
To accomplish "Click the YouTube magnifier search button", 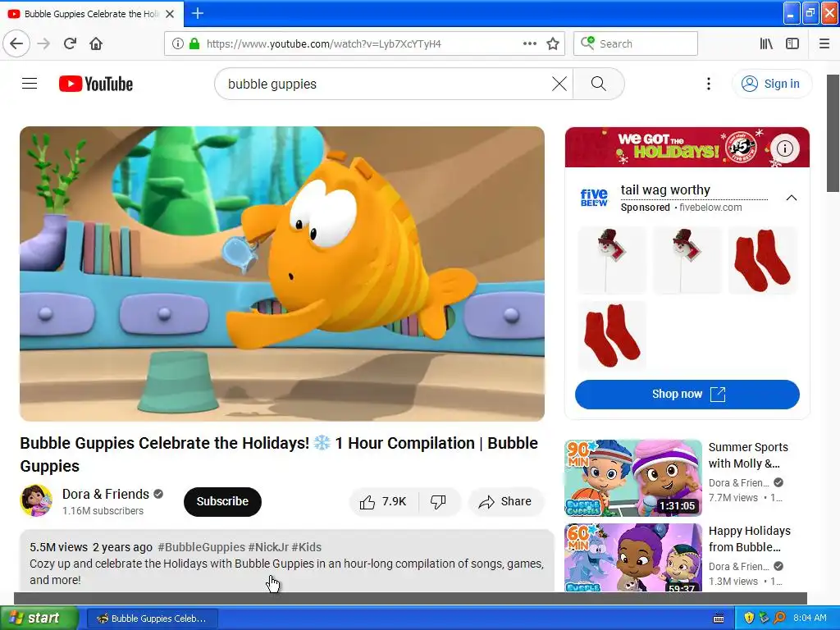I will point(598,84).
